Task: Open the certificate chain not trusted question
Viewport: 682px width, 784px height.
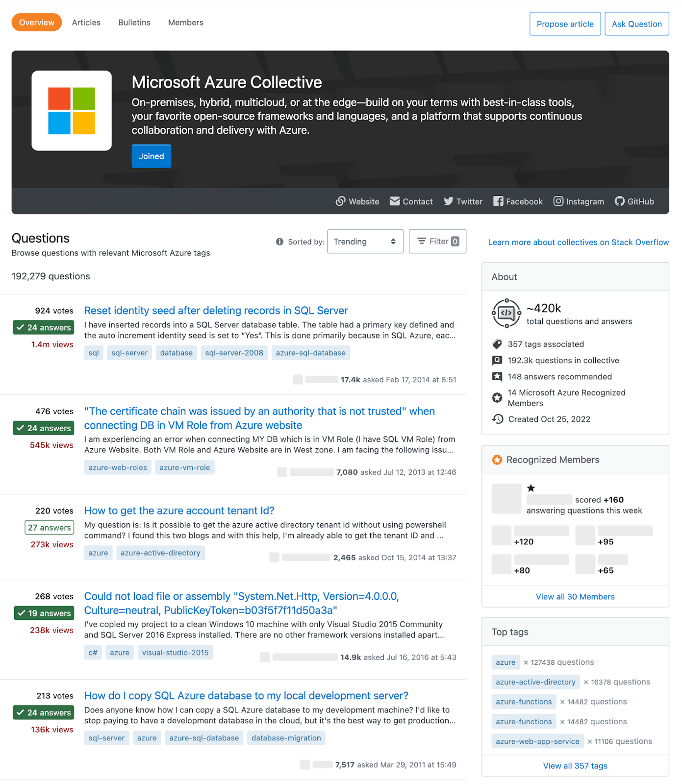Action: pyautogui.click(x=259, y=418)
